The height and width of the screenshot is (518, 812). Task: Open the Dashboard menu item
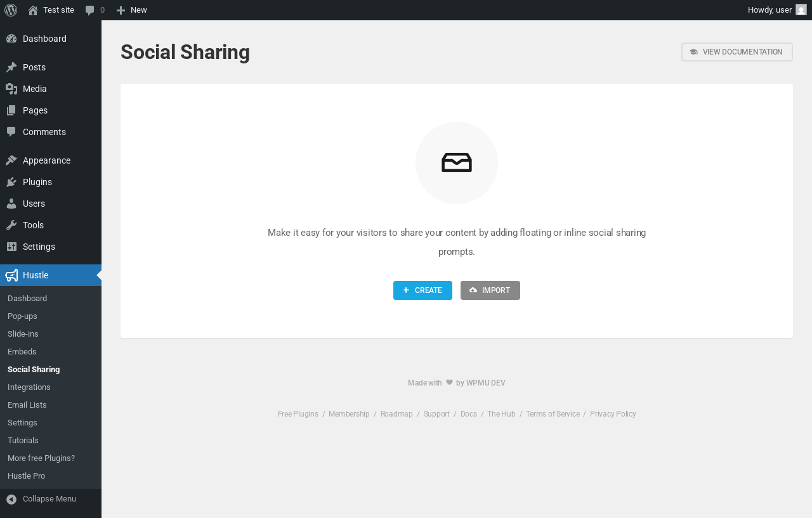(x=51, y=39)
